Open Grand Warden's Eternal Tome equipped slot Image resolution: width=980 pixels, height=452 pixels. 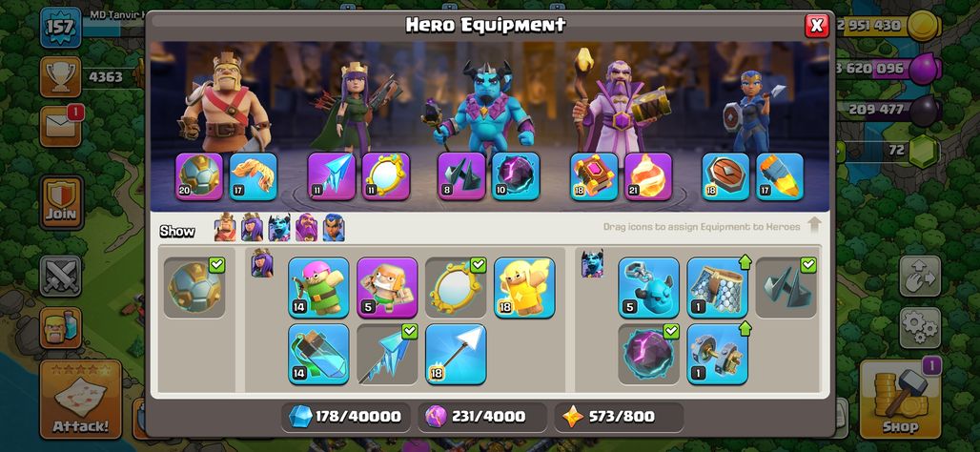[594, 176]
